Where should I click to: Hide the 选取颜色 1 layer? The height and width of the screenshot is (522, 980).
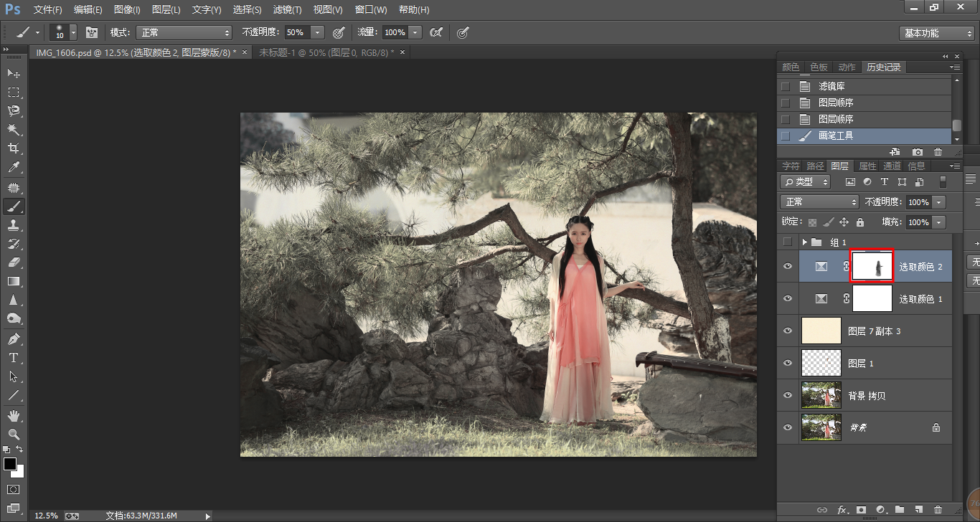788,298
